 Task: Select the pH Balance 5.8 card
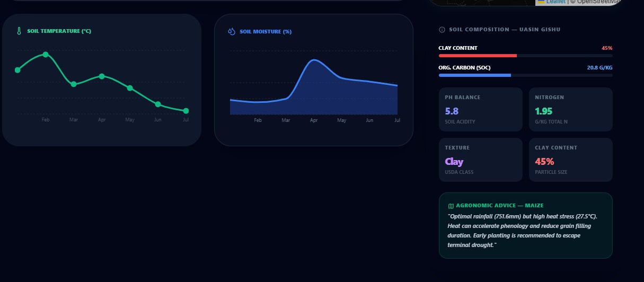(x=481, y=109)
